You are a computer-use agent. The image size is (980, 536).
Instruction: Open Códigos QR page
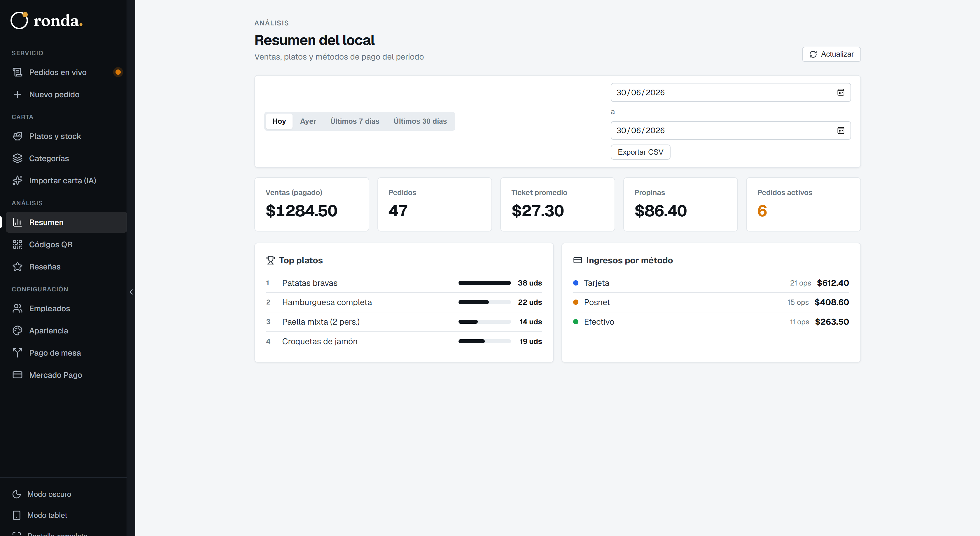tap(66, 244)
